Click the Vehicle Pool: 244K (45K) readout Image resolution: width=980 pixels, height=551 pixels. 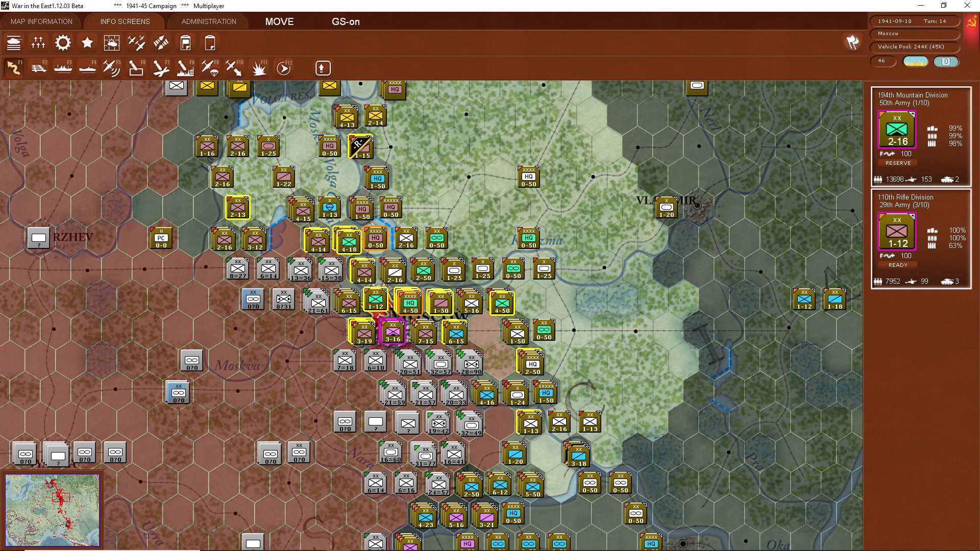915,47
